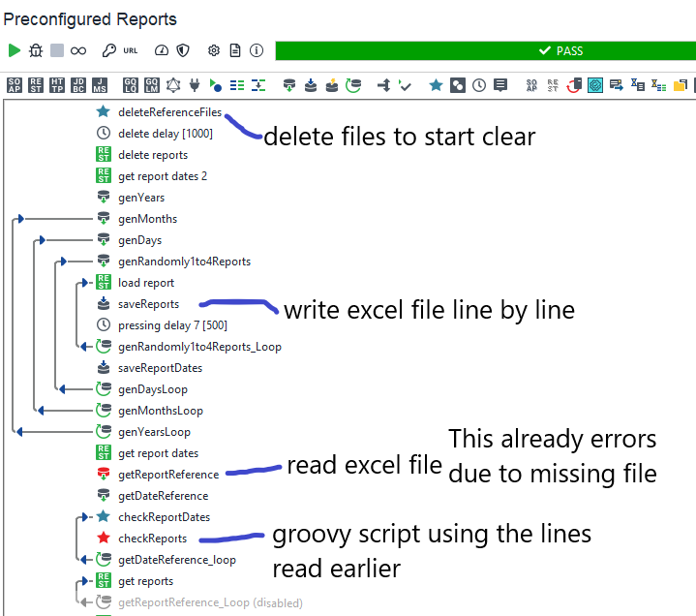Select the genYearsLoop step
Viewport: 696px width, 616px height.
(x=154, y=432)
